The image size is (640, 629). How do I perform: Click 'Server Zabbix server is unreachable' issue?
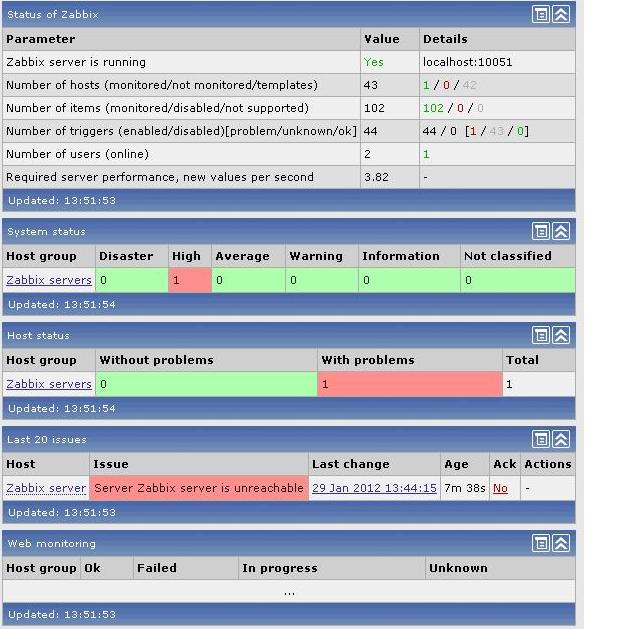tap(199, 488)
